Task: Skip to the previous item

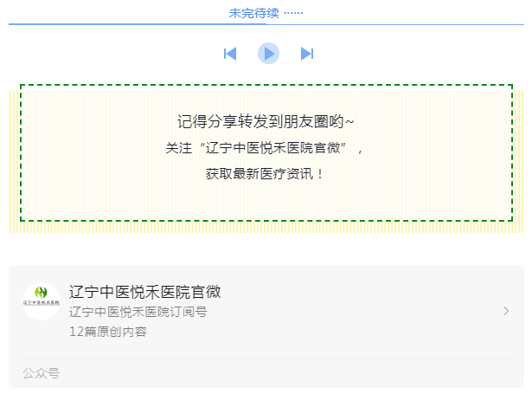Action: click(x=230, y=54)
